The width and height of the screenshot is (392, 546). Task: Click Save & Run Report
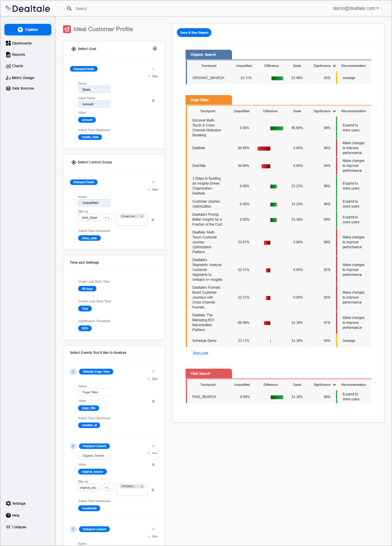click(194, 33)
